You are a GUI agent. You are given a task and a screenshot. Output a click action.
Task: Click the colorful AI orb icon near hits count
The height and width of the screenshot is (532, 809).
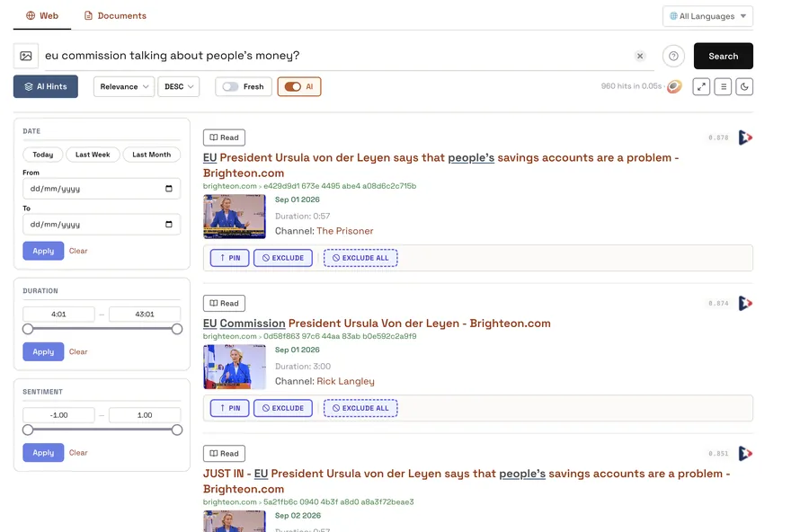click(674, 86)
